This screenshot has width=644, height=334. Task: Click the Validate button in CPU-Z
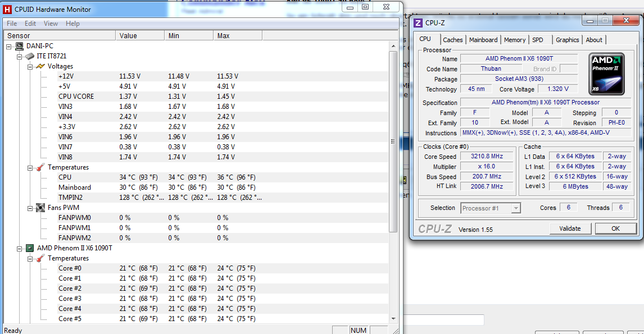[570, 228]
